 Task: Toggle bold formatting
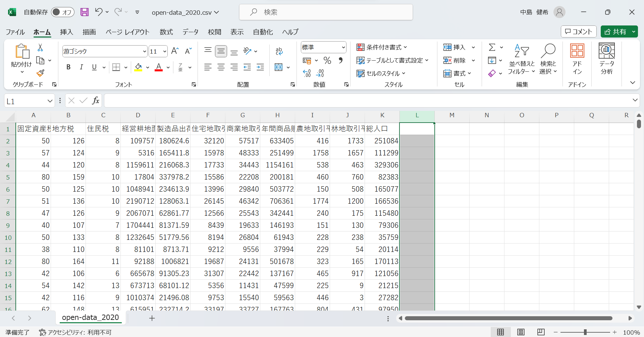click(x=68, y=67)
